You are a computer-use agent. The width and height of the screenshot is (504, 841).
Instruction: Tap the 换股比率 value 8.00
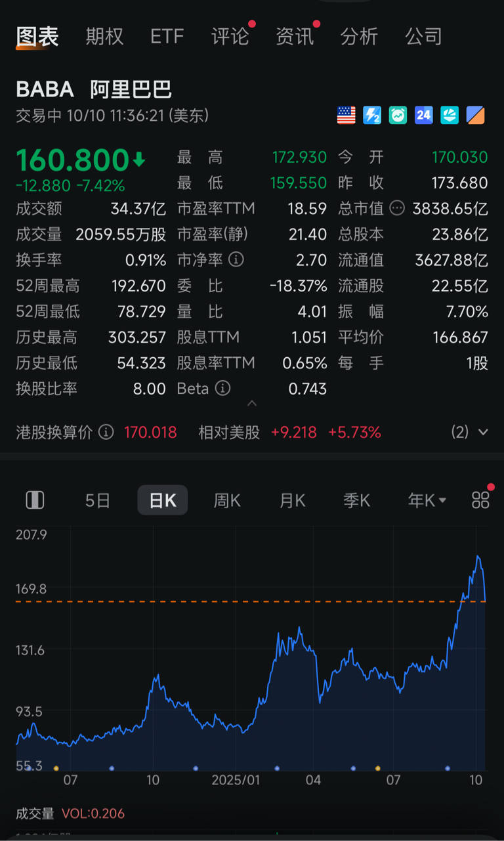tap(150, 389)
